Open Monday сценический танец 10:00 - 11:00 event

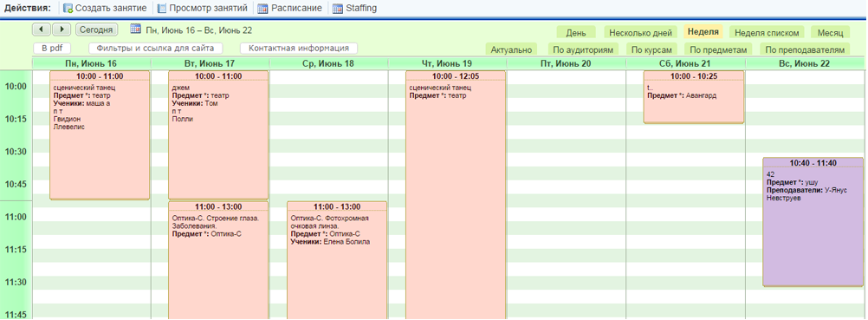100,134
